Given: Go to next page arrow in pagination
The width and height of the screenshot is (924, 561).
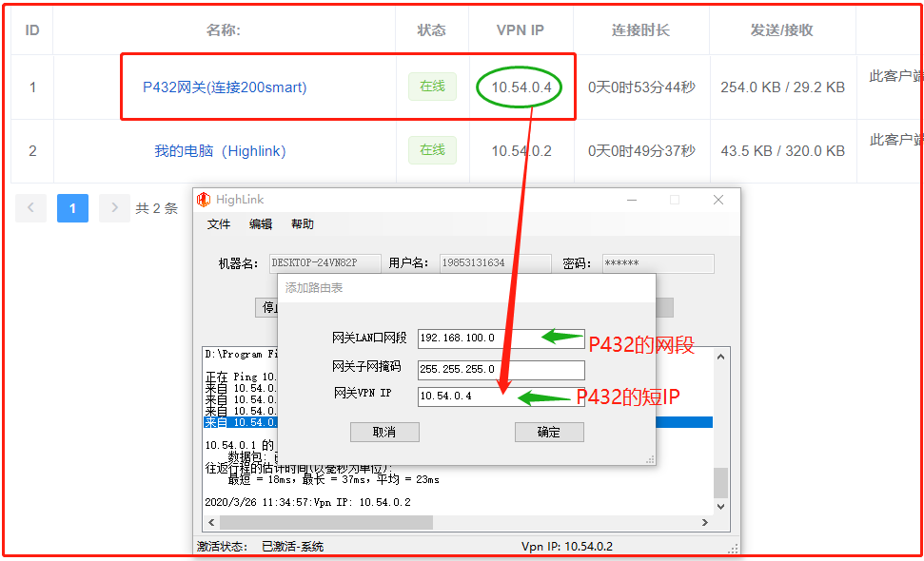Looking at the screenshot, I should (x=114, y=208).
